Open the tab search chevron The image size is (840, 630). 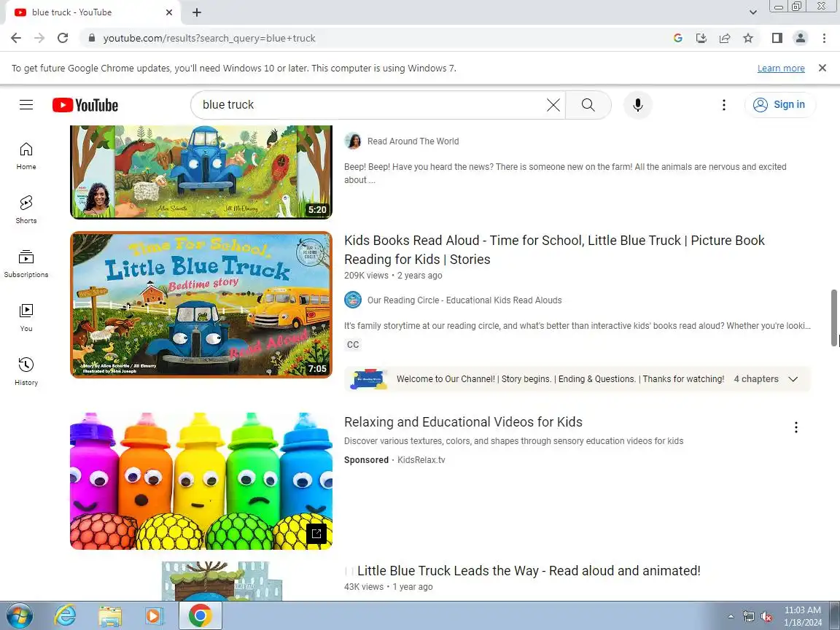coord(752,12)
